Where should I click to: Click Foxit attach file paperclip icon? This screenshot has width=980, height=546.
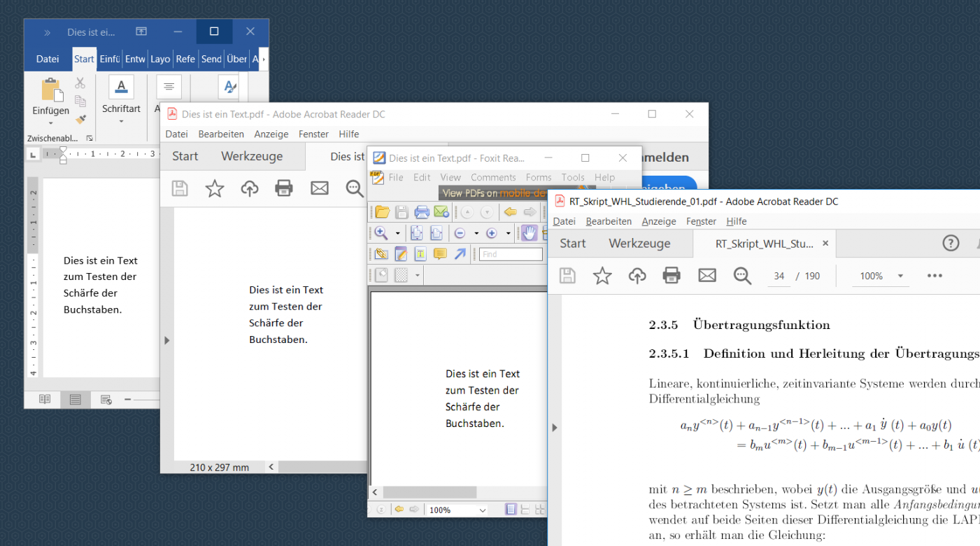click(381, 254)
